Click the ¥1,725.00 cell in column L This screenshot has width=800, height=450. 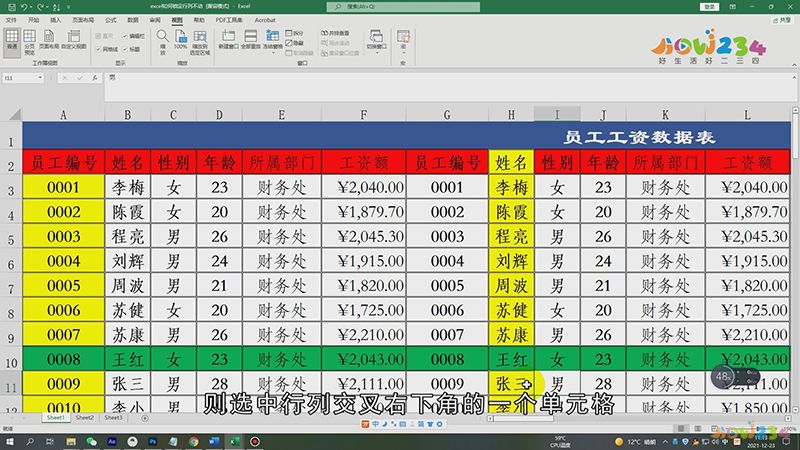[x=748, y=310]
